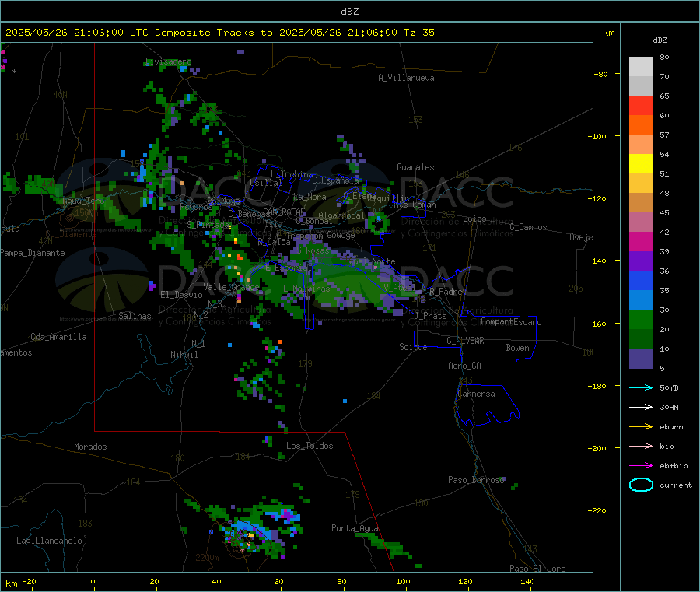
Task: Click the Carmensa map label
Action: click(x=476, y=394)
